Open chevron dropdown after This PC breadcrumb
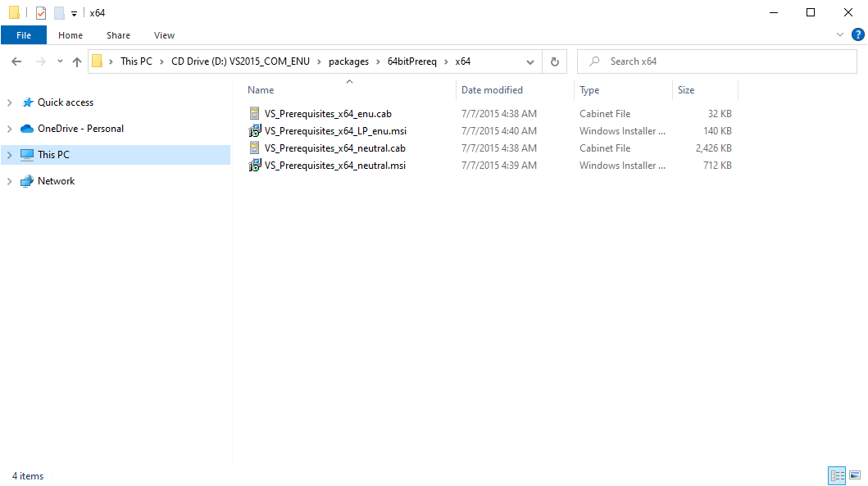The width and height of the screenshot is (868, 486). 161,61
